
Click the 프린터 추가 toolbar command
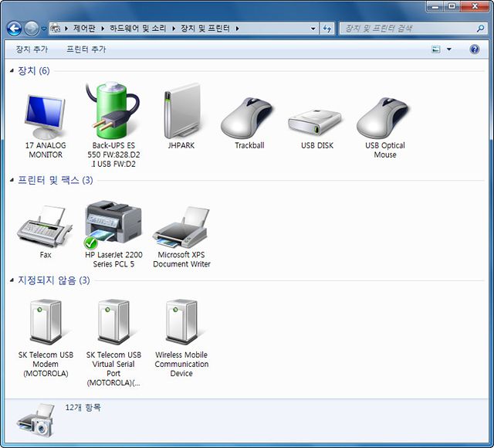click(86, 49)
